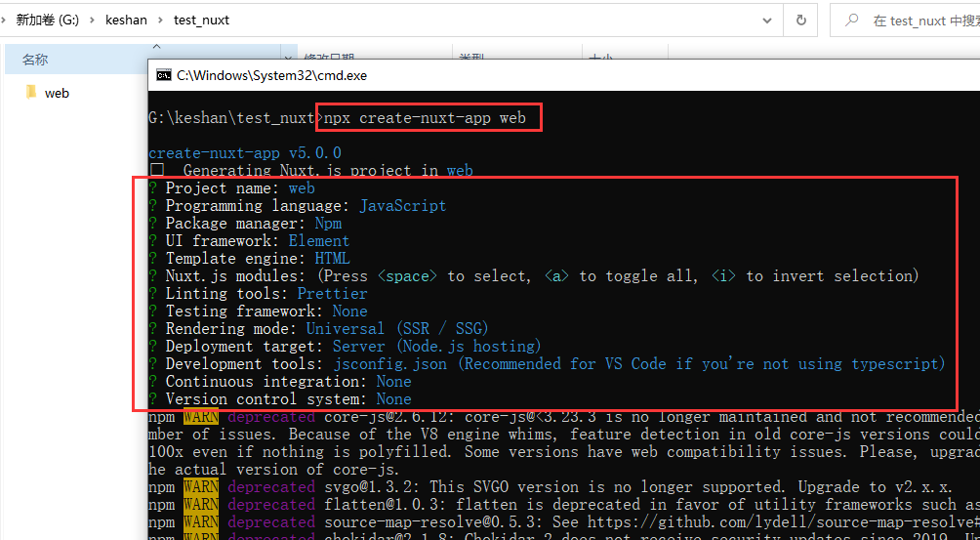Navigate to 新加卷 (G:) breadcrumb
980x540 pixels.
[47, 20]
